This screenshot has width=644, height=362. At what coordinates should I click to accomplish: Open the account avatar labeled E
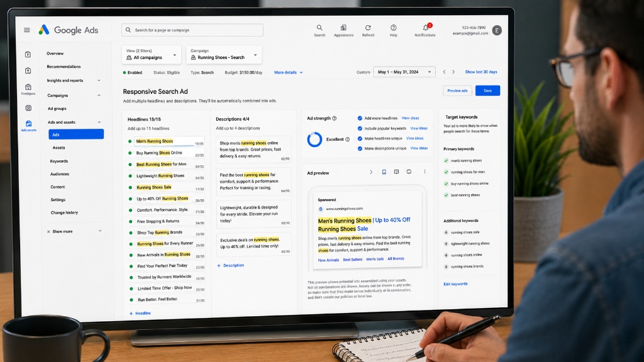pyautogui.click(x=497, y=30)
